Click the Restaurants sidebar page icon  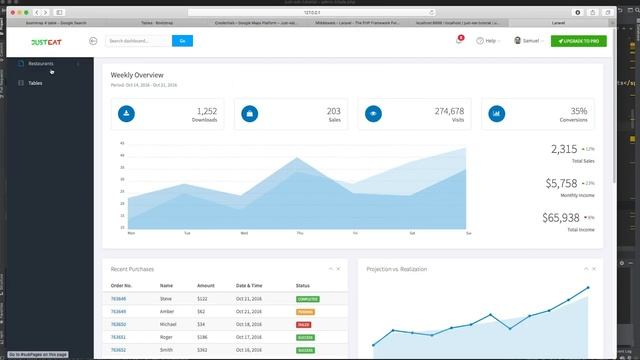[21, 64]
